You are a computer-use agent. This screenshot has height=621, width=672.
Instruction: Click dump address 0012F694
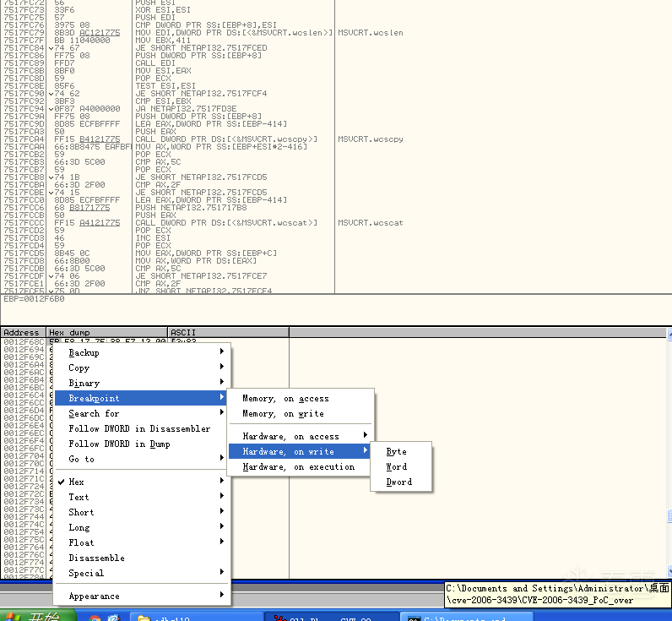click(24, 349)
